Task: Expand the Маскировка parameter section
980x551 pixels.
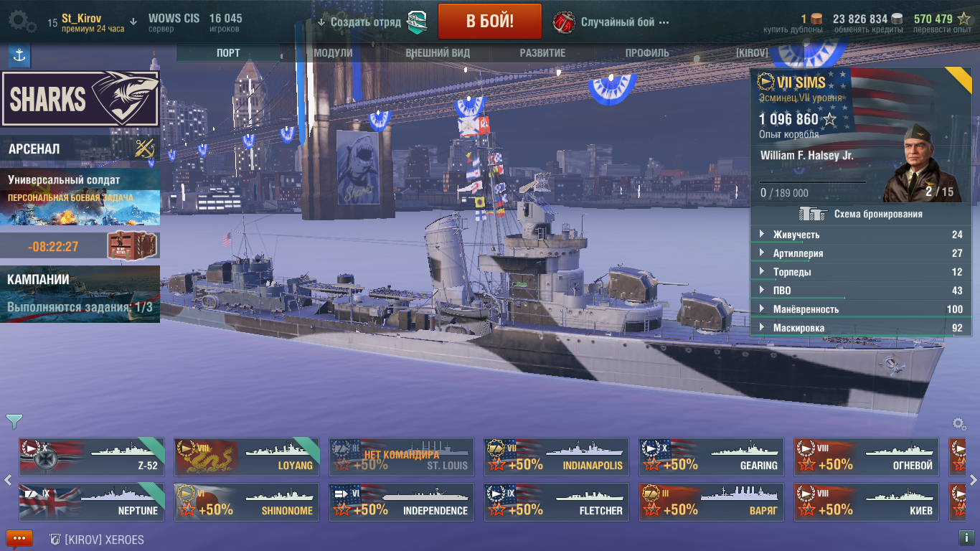Action: click(861, 328)
